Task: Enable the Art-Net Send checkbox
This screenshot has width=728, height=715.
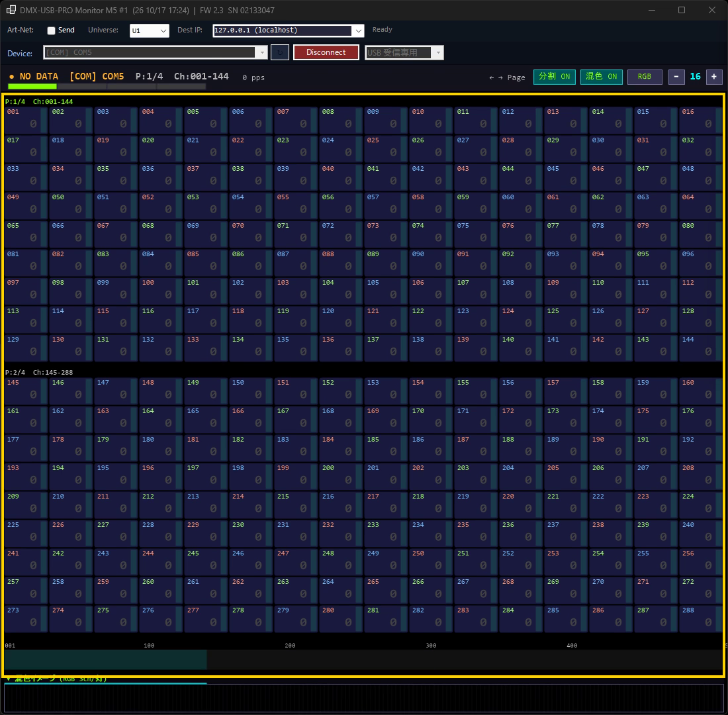Action: point(51,30)
